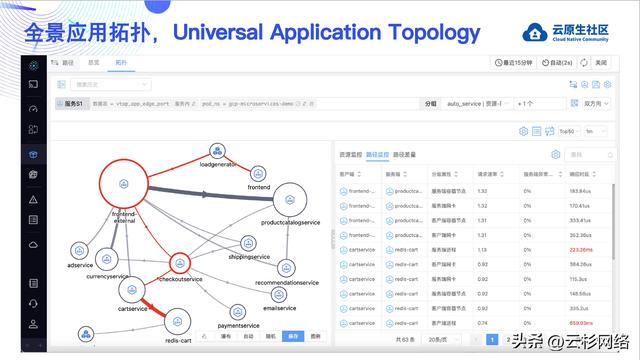
Task: Click the gear icon beside the Top50 selector
Action: click(x=523, y=131)
